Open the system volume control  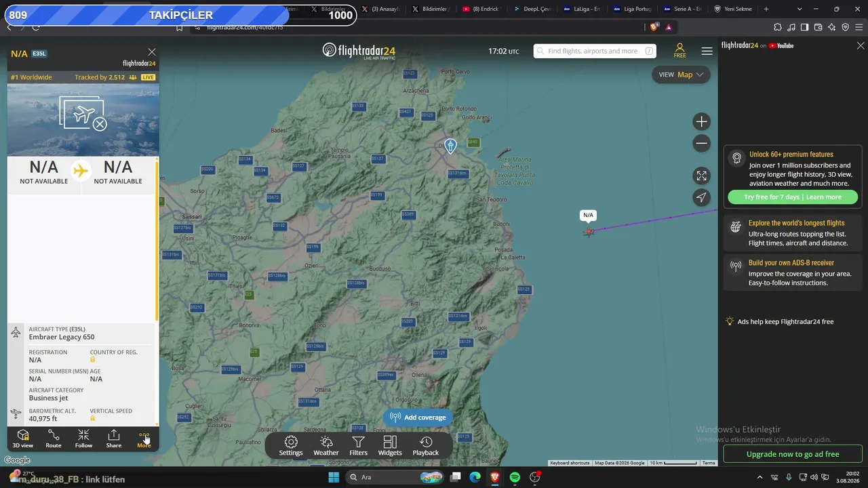(814, 477)
